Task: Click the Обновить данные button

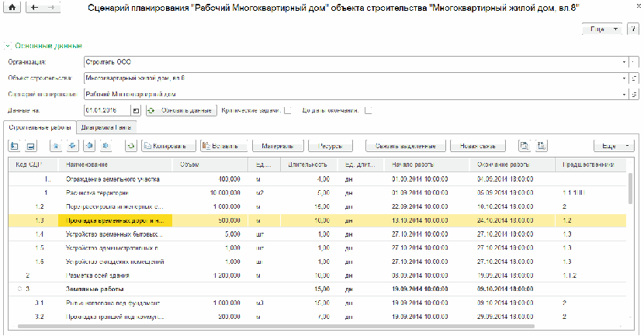Action: [x=180, y=111]
